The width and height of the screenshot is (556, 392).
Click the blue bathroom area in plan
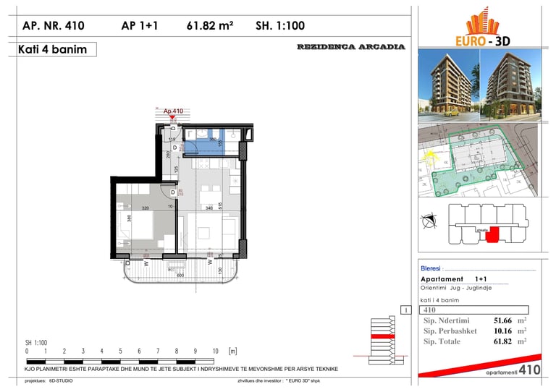(x=204, y=142)
